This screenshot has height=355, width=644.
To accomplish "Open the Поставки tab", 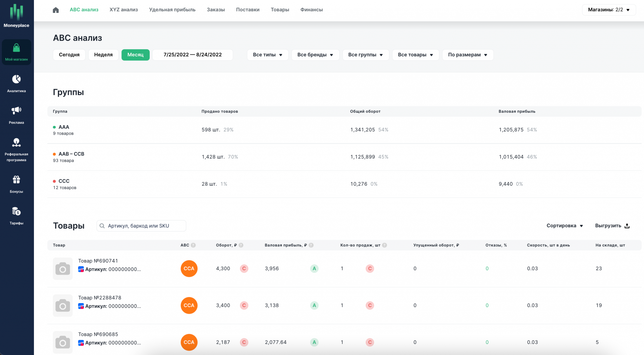I will pos(248,10).
